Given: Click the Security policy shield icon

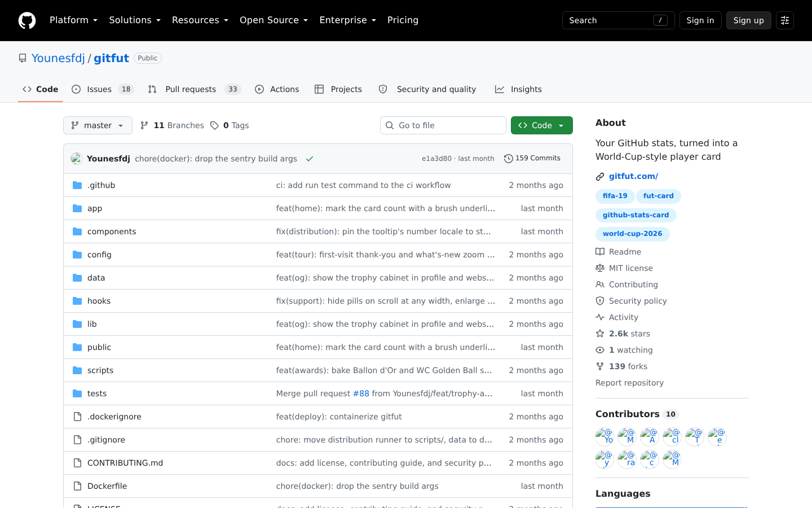Looking at the screenshot, I should pos(600,301).
